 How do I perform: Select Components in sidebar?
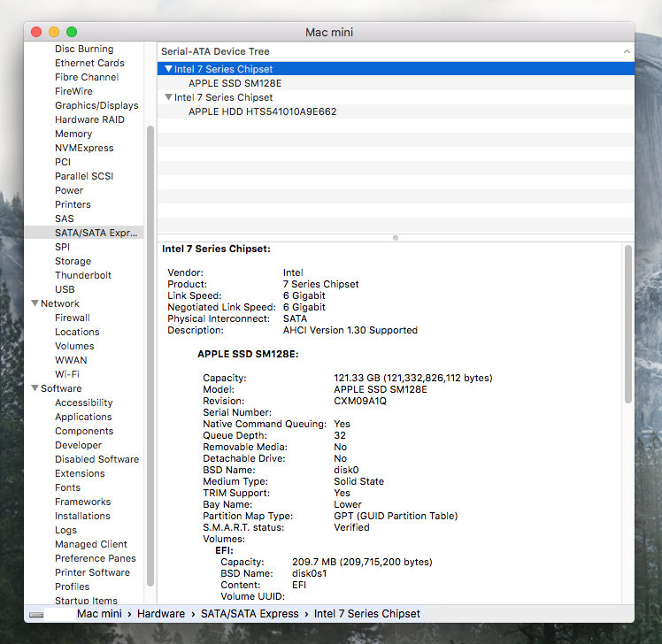coord(84,431)
